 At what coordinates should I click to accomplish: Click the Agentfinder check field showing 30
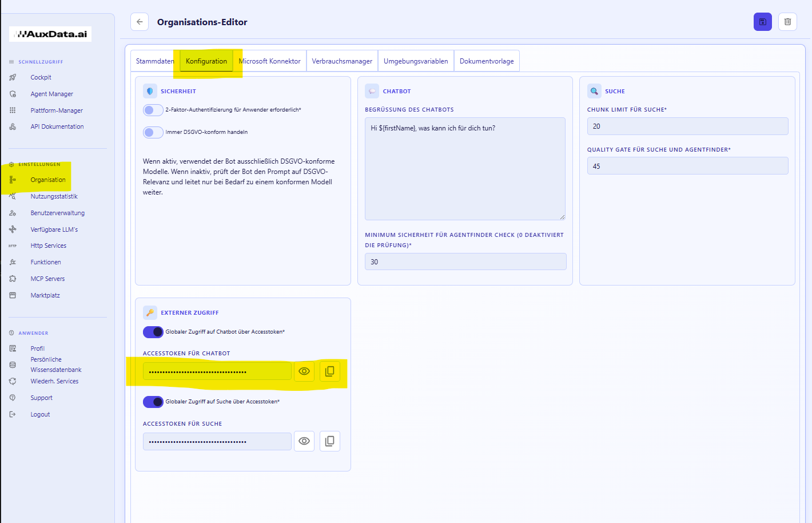pyautogui.click(x=465, y=261)
